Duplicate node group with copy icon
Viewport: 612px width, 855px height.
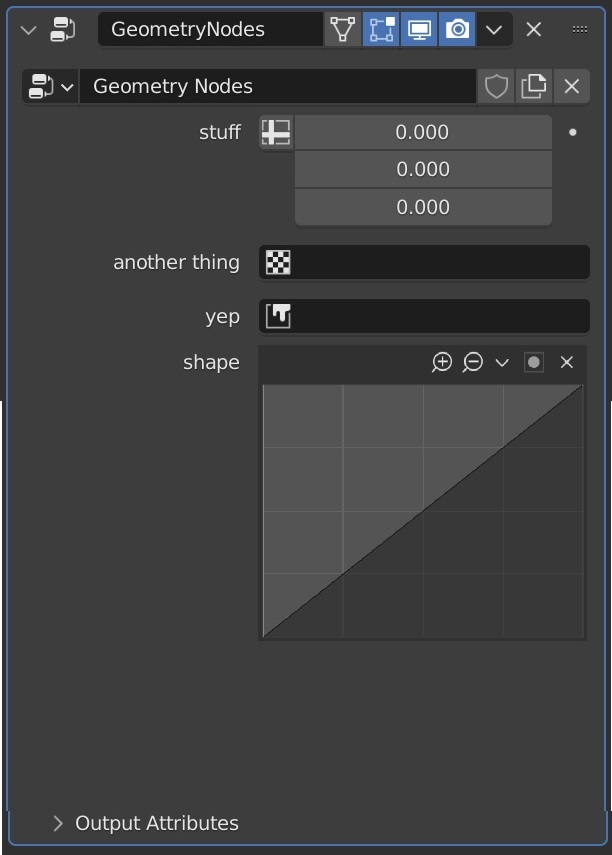coord(533,86)
